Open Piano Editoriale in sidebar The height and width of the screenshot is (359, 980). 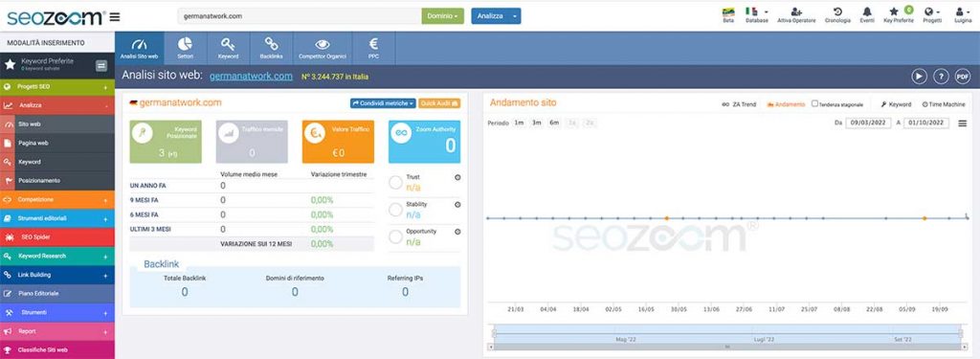pyautogui.click(x=57, y=293)
